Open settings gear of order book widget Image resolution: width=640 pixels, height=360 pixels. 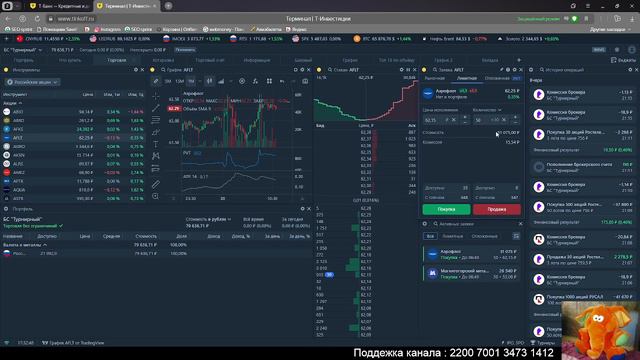pyautogui.click(x=402, y=70)
